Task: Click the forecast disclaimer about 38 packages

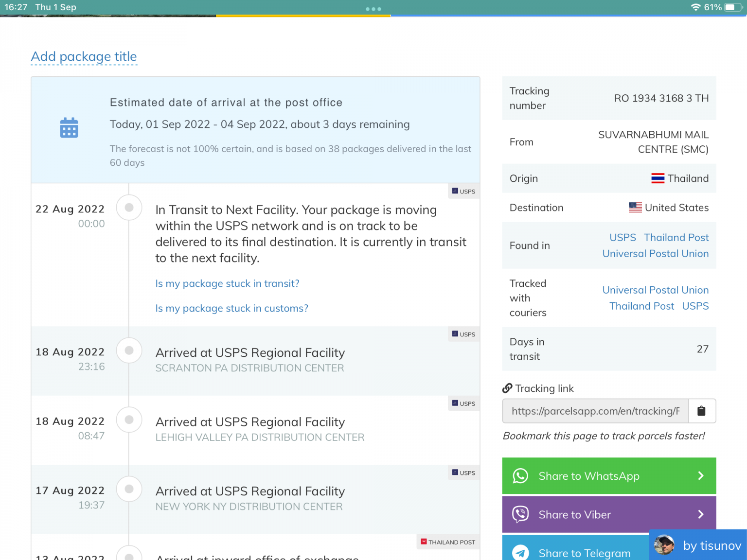Action: click(290, 156)
